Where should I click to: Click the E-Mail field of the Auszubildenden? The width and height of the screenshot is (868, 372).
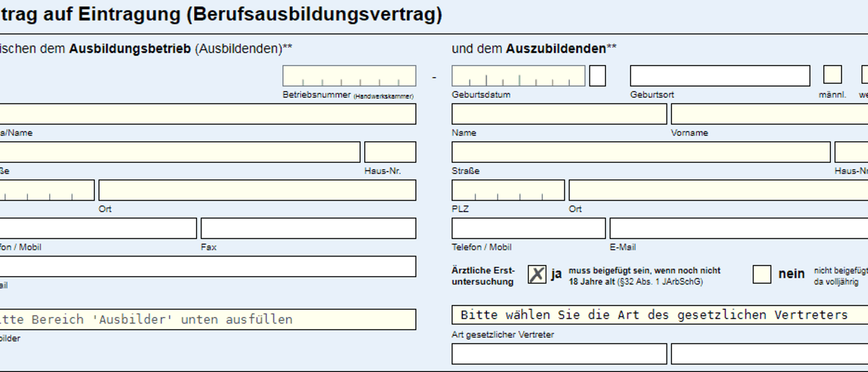pos(739,229)
